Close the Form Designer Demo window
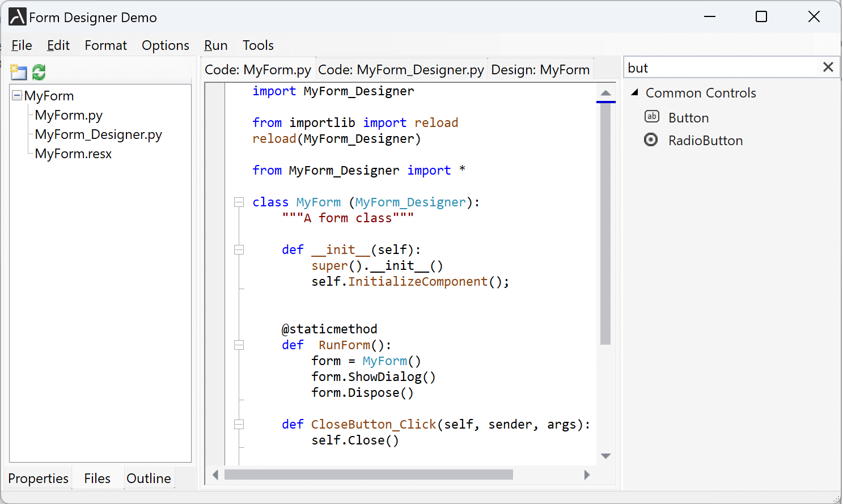The height and width of the screenshot is (504, 843). click(814, 17)
